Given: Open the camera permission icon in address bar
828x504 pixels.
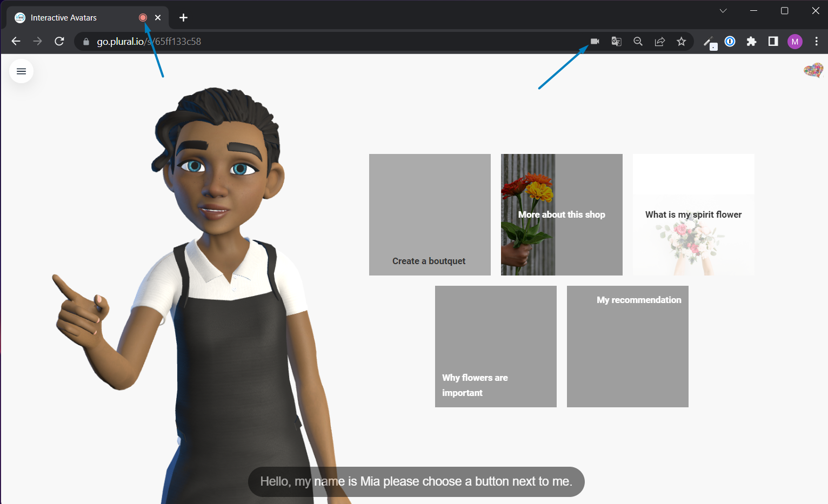Looking at the screenshot, I should (x=595, y=42).
